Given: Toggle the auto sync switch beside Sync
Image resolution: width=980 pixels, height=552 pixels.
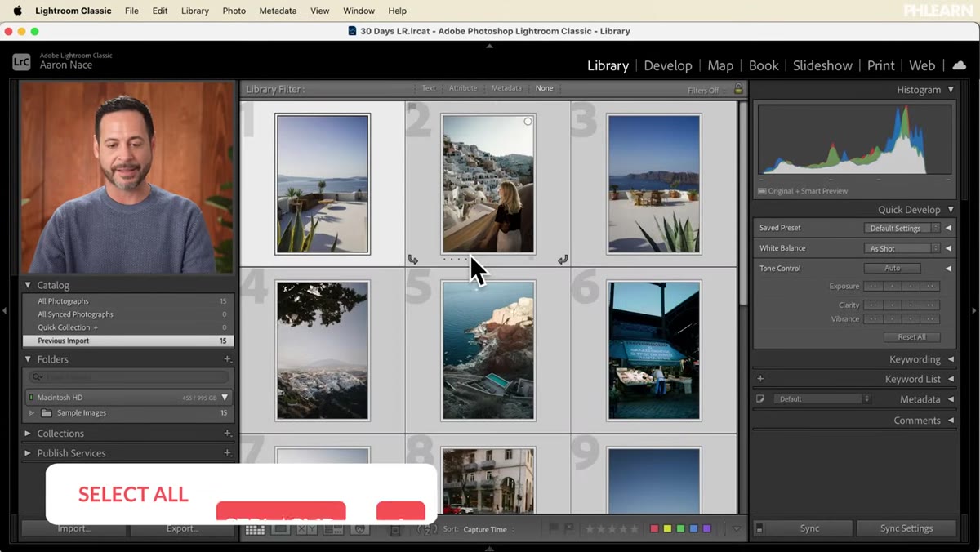Looking at the screenshot, I should 759,529.
